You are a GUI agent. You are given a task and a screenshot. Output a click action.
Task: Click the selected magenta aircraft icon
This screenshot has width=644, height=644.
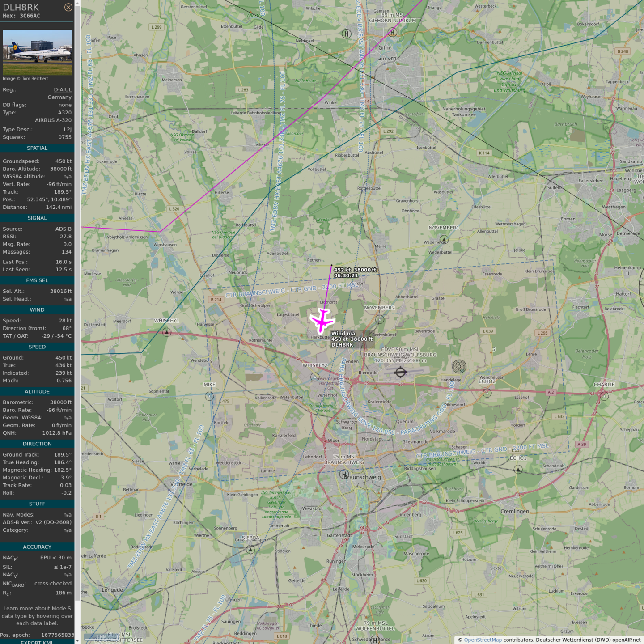click(x=322, y=321)
